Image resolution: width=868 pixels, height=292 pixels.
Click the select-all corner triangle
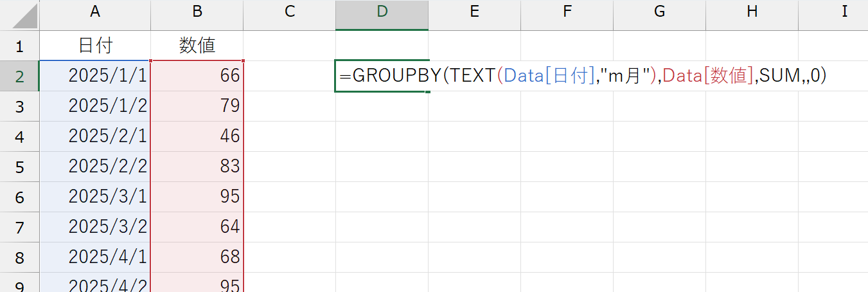tap(19, 15)
